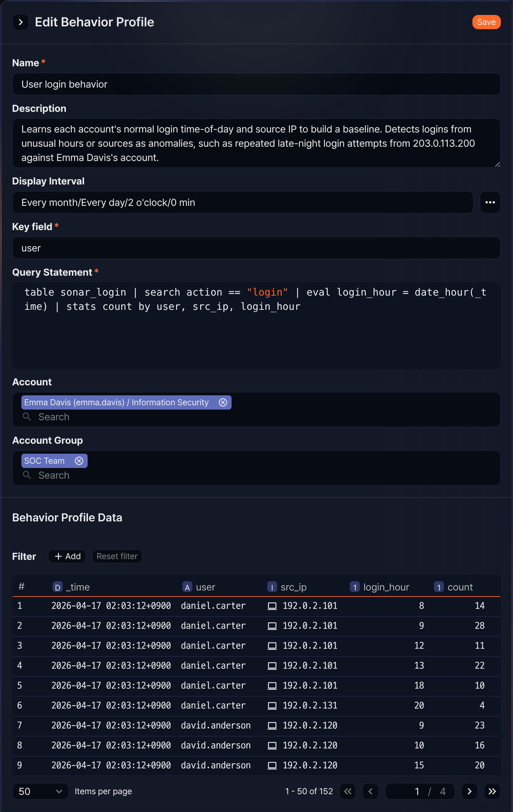Go to the first page
This screenshot has width=513, height=812.
(x=348, y=791)
